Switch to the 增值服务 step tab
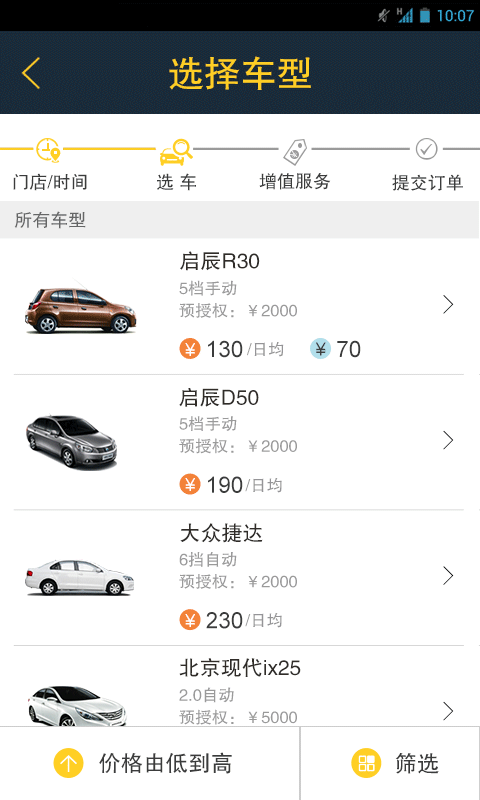Viewport: 480px width, 800px height. tap(295, 182)
